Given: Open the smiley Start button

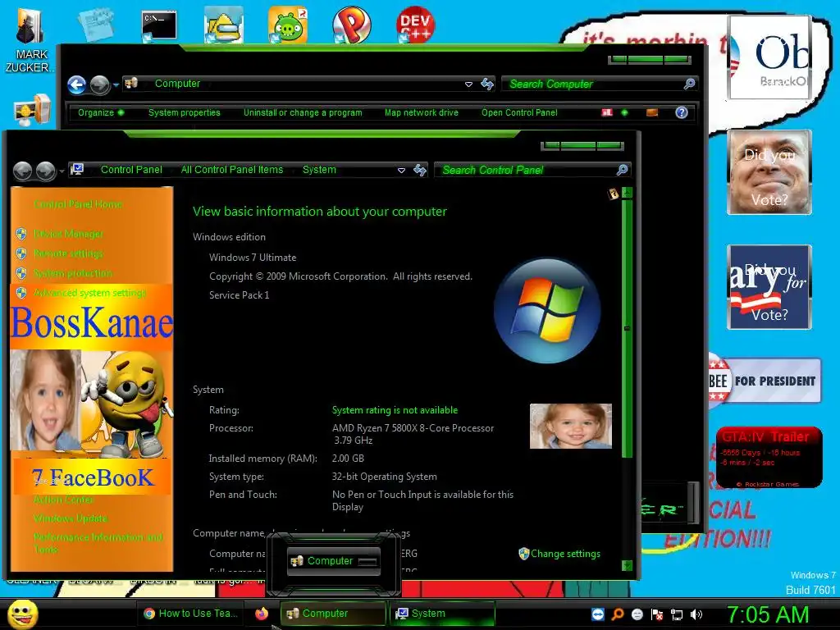Looking at the screenshot, I should [x=23, y=614].
